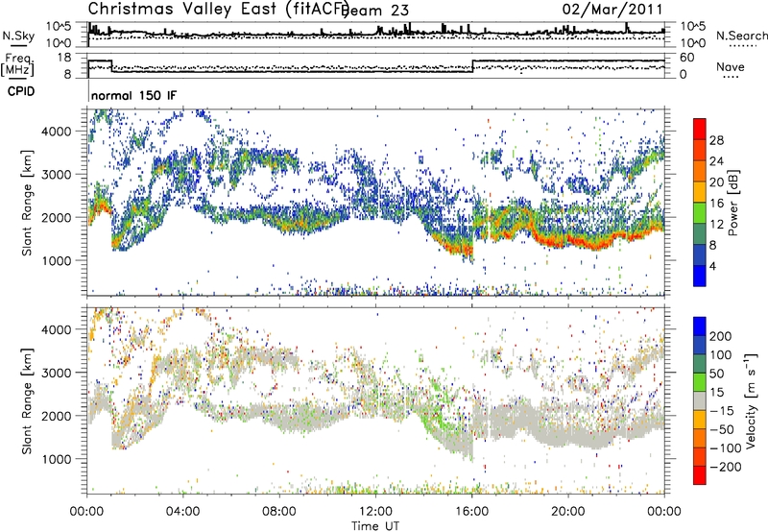Click the "2000" tick in the velocity panel
The image size is (768, 532).
coord(57,416)
